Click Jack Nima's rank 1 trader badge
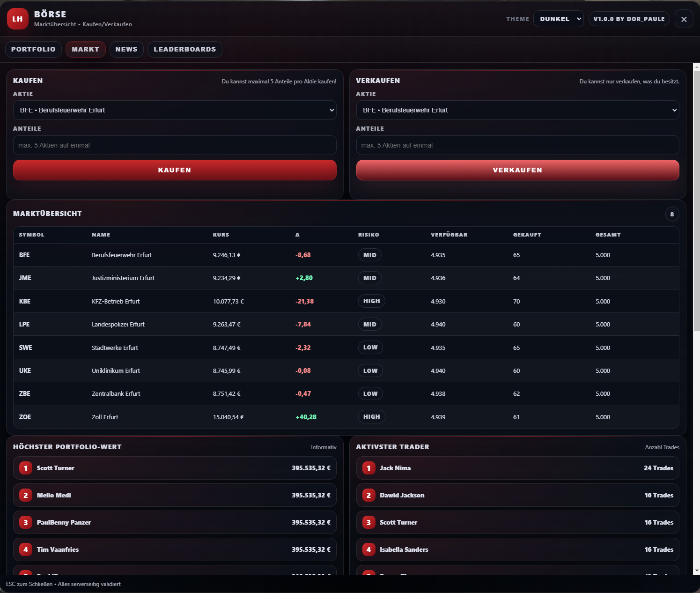700x593 pixels. (368, 468)
